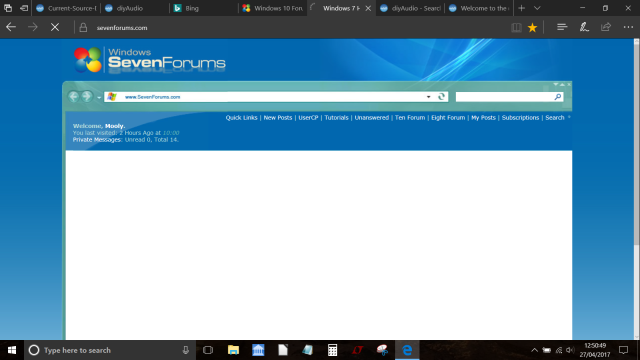
Task: Click the Windows SevenForums logo
Action: (149, 60)
